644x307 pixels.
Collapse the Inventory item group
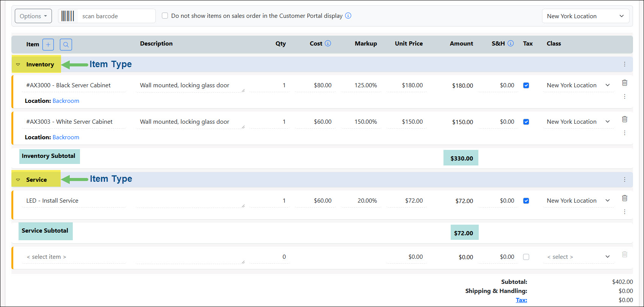tap(18, 65)
